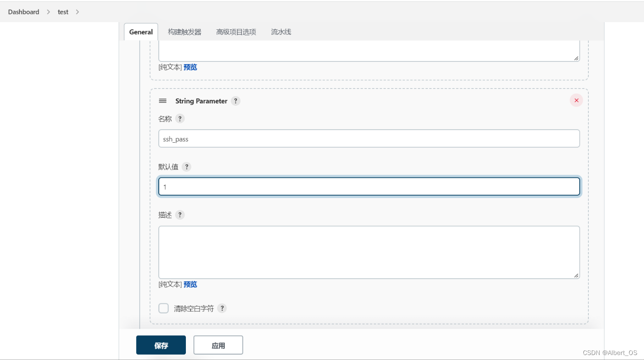This screenshot has width=644, height=360.
Task: Click inside the 描述 text area
Action: [x=369, y=252]
